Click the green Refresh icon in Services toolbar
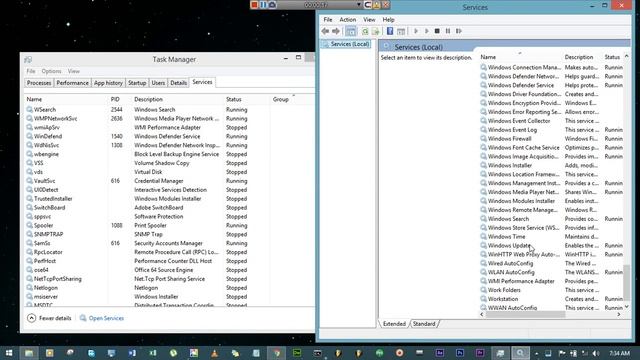 click(365, 31)
